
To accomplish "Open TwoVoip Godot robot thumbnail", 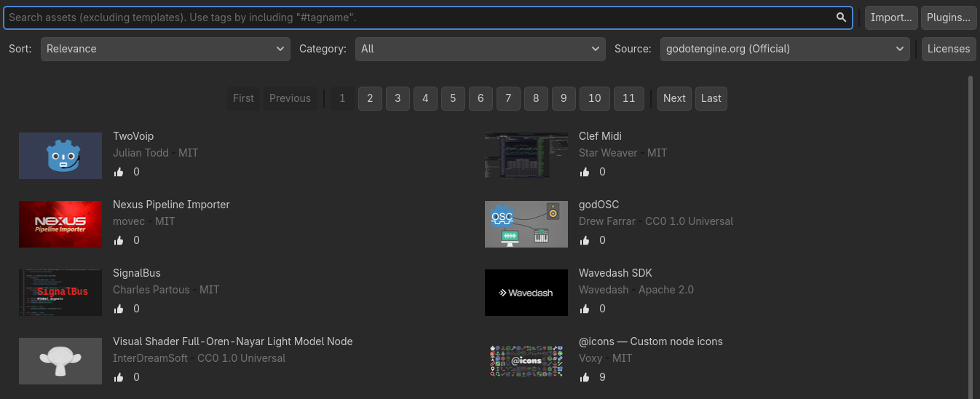I will point(60,156).
